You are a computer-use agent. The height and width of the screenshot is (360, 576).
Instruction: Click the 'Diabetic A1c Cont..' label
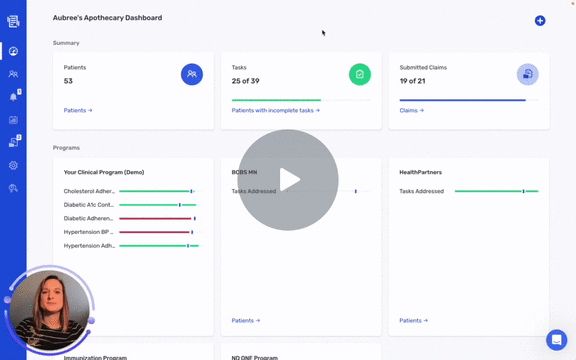coord(89,205)
